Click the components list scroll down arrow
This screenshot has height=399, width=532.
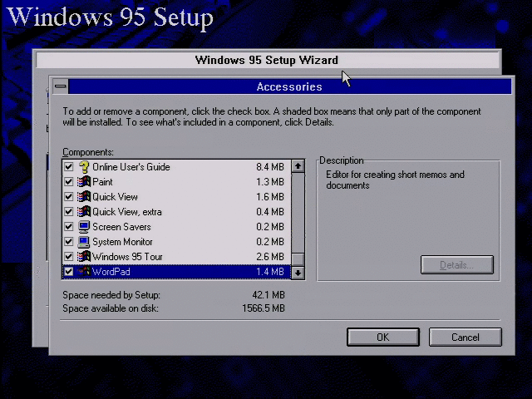pos(298,273)
